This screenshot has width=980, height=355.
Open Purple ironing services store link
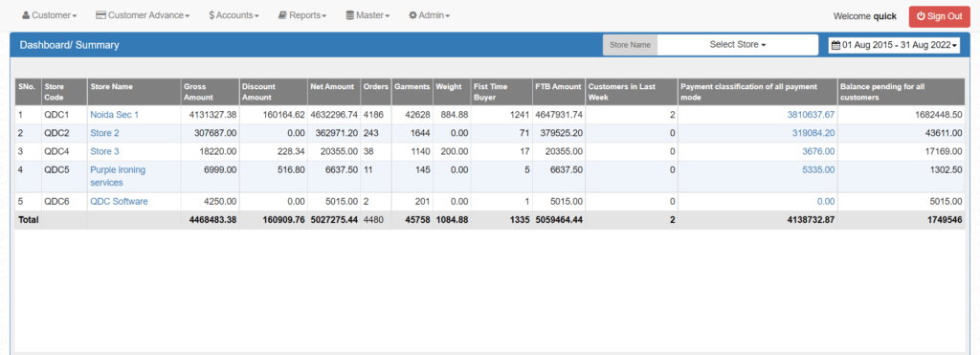tap(117, 176)
